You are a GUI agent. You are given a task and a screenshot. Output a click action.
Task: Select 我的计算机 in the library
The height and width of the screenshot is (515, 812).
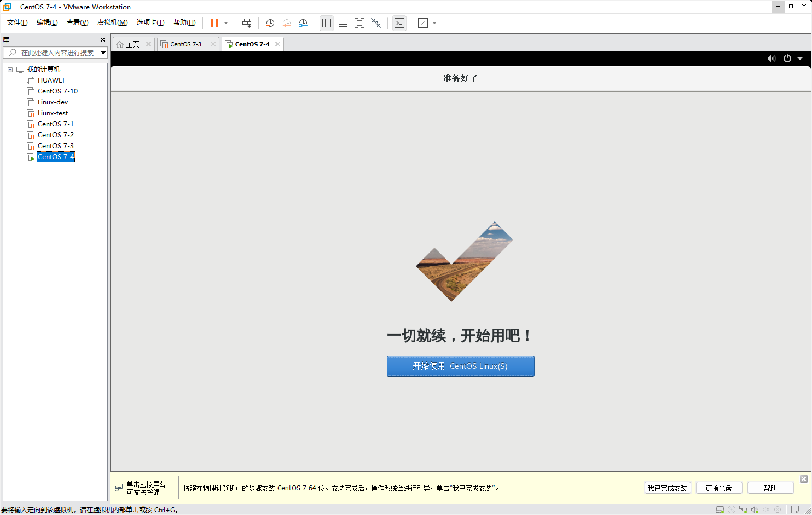[x=44, y=69]
